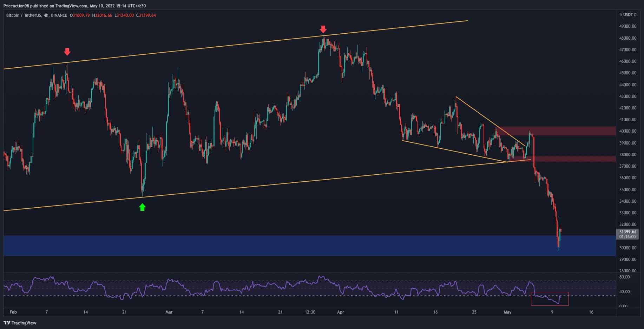Image resolution: width=644 pixels, height=329 pixels.
Task: Click the 48000.00 price axis label
Action: click(628, 38)
